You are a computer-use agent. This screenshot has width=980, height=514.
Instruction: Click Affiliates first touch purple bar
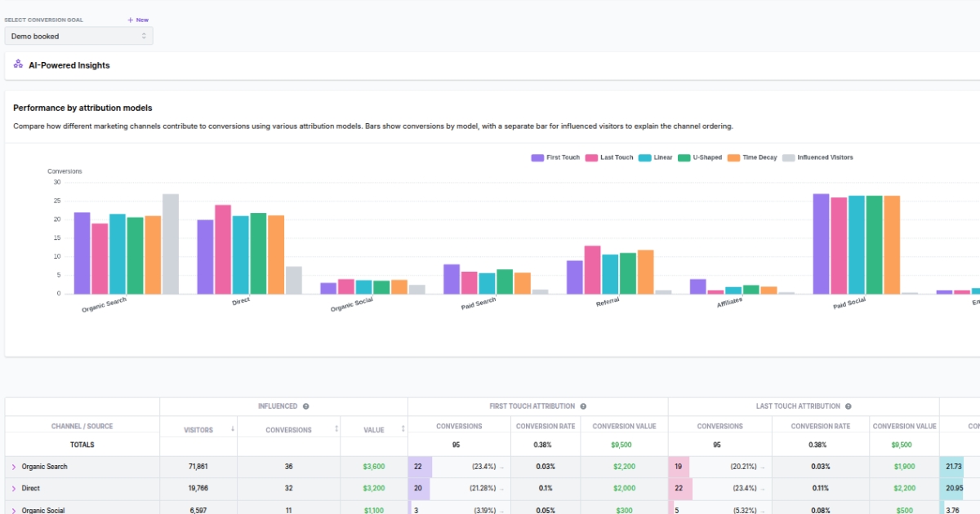[697, 286]
